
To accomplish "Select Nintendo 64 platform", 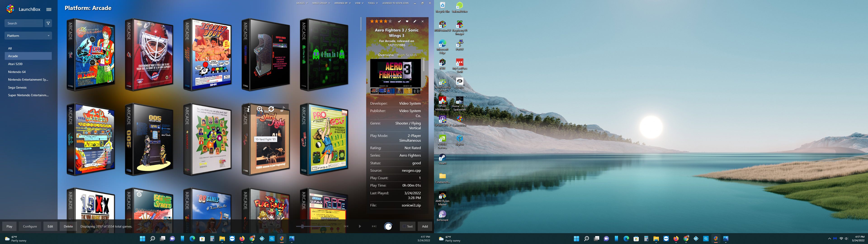I will point(28,72).
